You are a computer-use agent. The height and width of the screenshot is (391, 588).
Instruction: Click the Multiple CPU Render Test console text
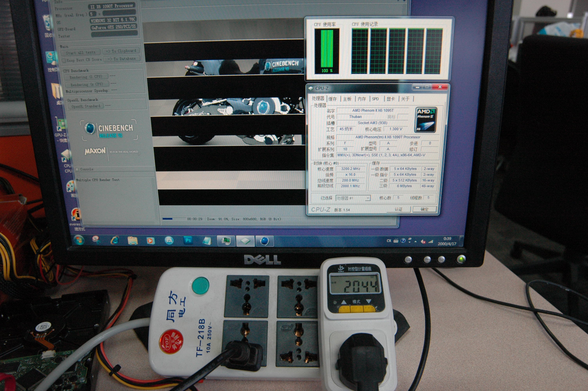click(x=98, y=180)
